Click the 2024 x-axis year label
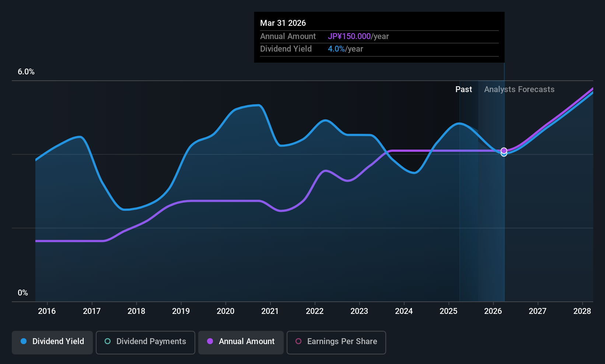The image size is (605, 364). [x=404, y=311]
